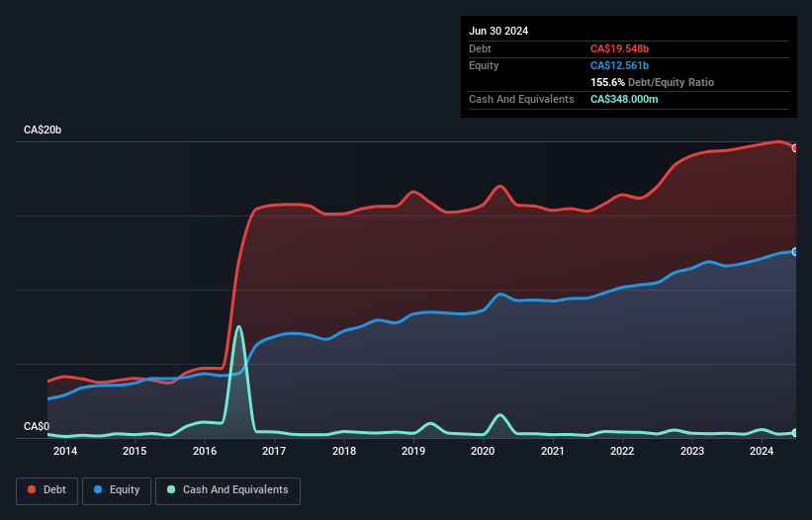The height and width of the screenshot is (520, 812).
Task: Click the 2022 x-axis label
Action: [x=622, y=451]
